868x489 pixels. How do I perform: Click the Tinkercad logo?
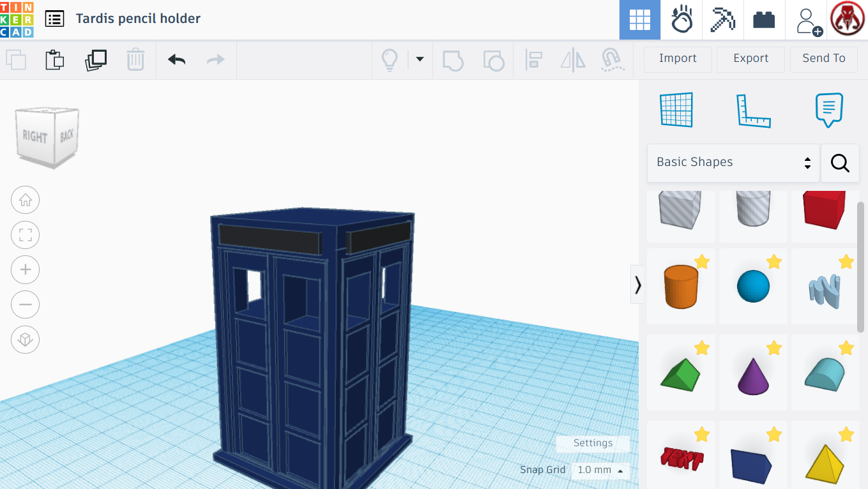click(17, 19)
